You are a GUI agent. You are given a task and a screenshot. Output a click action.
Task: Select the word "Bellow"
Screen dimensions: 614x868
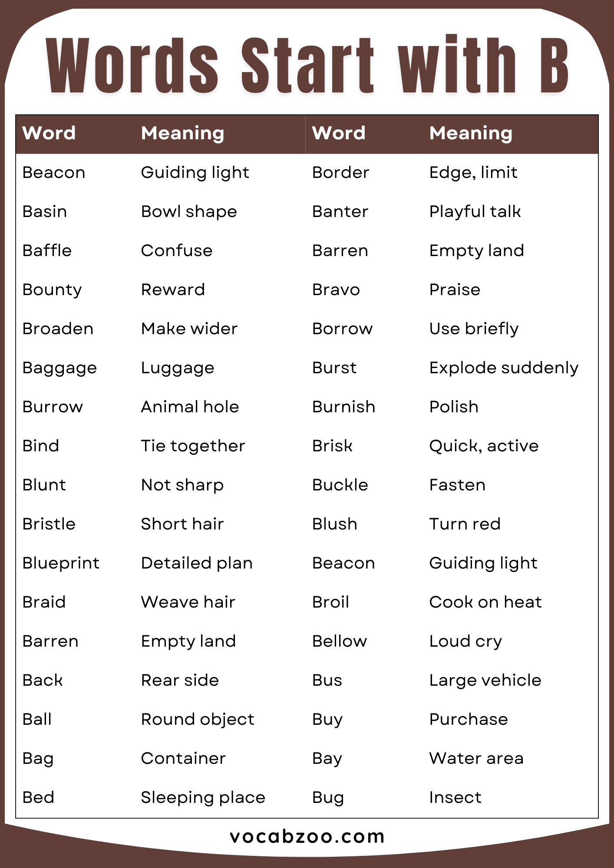pyautogui.click(x=340, y=641)
